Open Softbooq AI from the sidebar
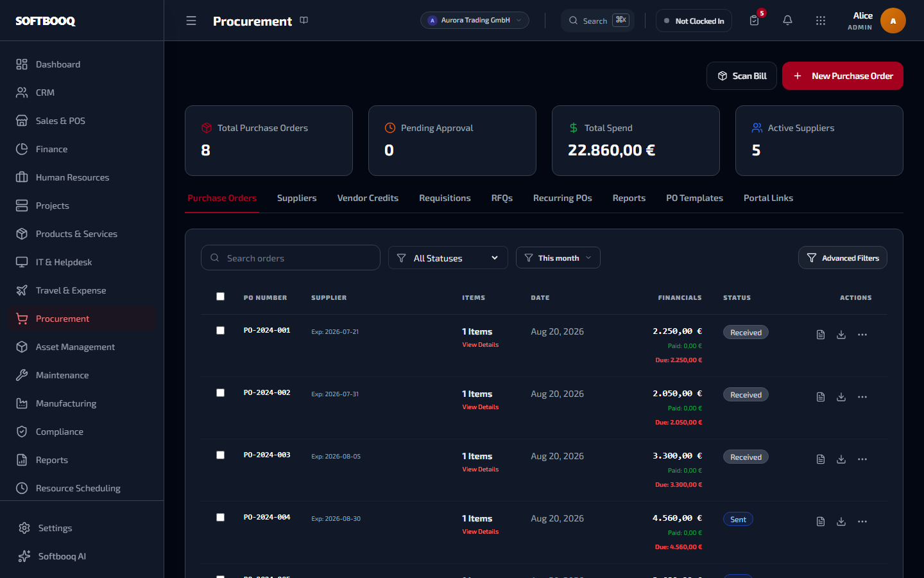 (x=82, y=556)
